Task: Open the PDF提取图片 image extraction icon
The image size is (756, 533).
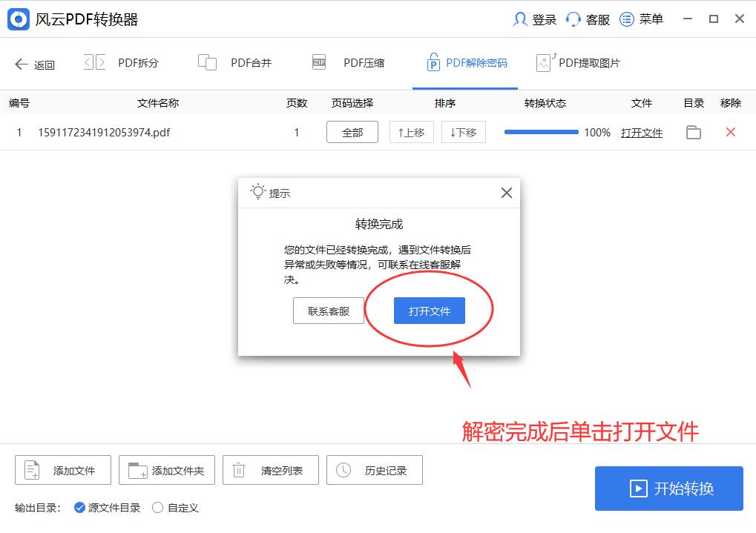Action: pyautogui.click(x=542, y=62)
